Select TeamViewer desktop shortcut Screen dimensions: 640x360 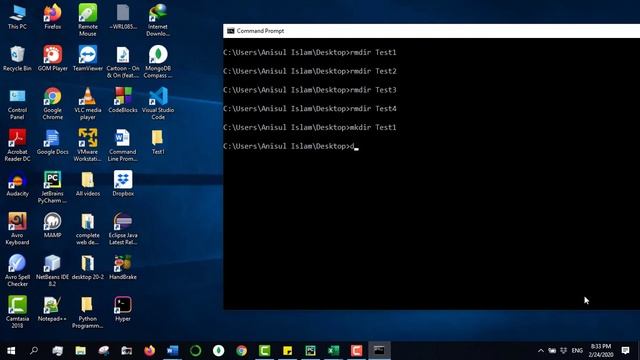click(x=88, y=59)
